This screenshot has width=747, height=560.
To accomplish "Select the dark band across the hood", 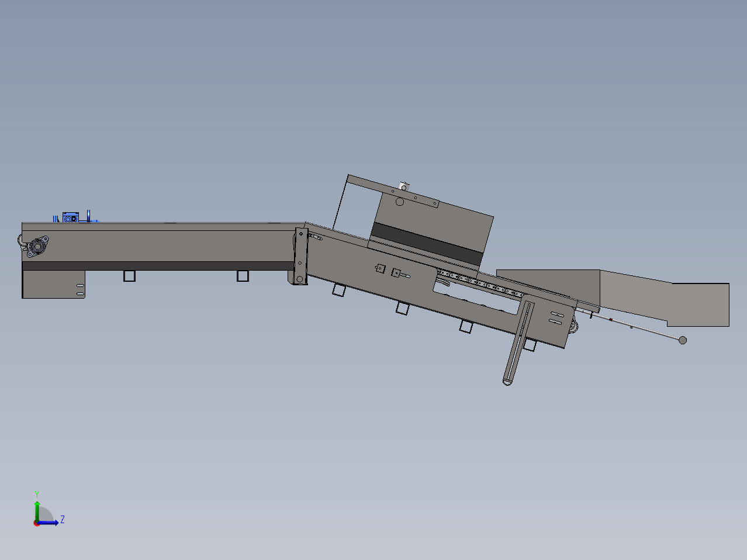I will [x=427, y=243].
